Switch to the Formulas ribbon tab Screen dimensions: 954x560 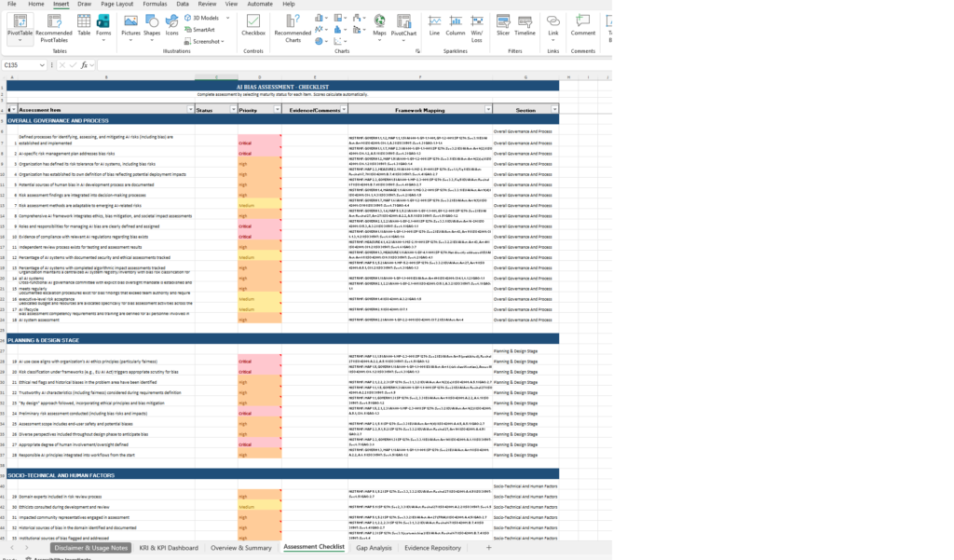[155, 4]
